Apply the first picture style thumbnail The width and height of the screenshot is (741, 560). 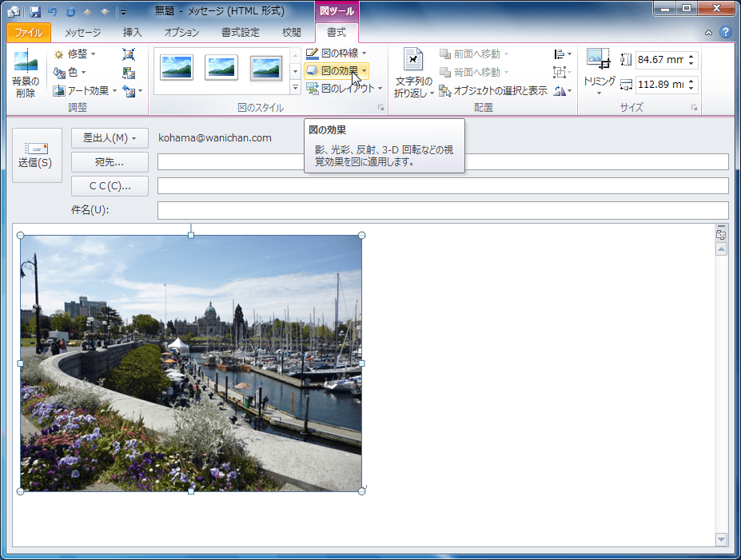click(177, 68)
